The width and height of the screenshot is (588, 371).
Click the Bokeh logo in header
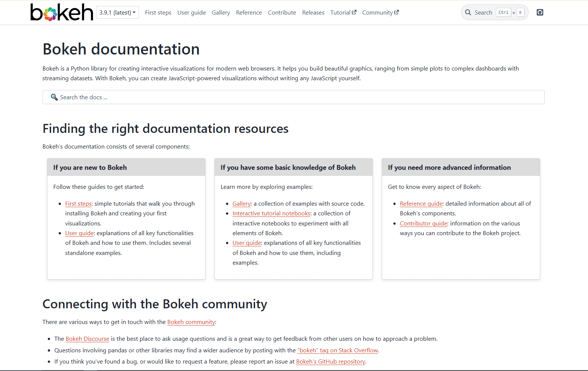coord(62,12)
